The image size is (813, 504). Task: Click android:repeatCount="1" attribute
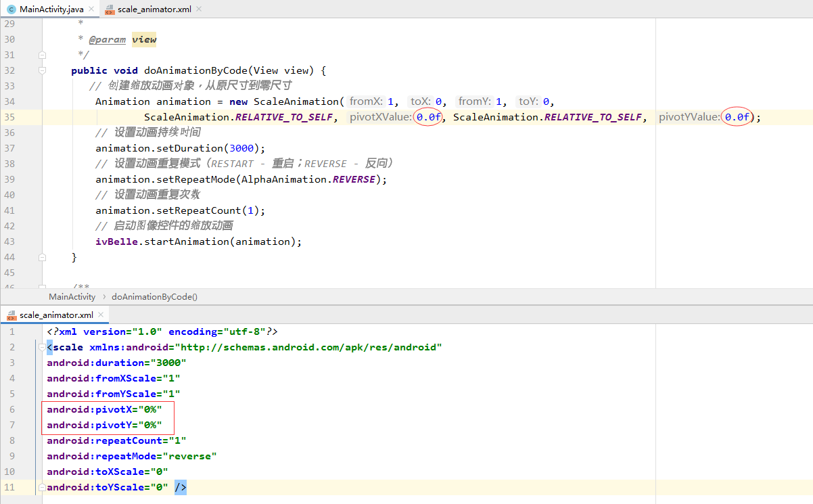coord(116,440)
